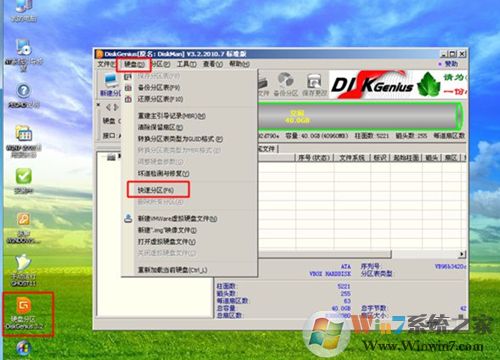Open the 文件 menu in DiskGenius
The image size is (500, 360).
coord(106,64)
